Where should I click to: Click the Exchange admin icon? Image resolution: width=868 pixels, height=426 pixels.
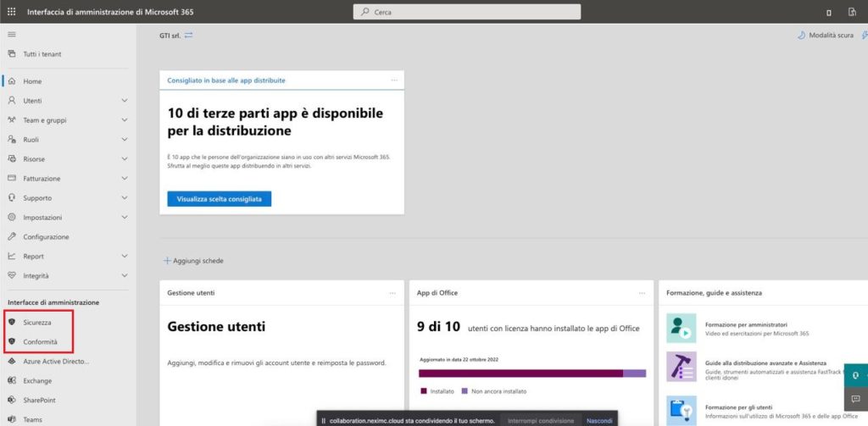(12, 380)
